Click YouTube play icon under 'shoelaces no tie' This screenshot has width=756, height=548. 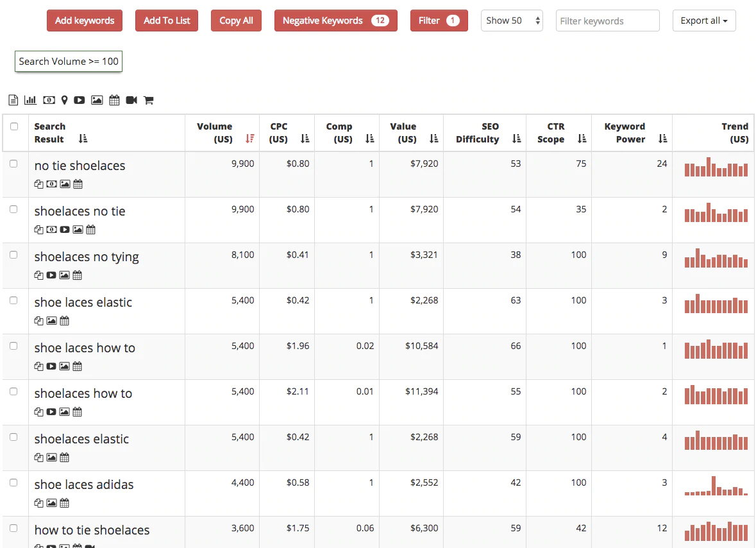65,230
